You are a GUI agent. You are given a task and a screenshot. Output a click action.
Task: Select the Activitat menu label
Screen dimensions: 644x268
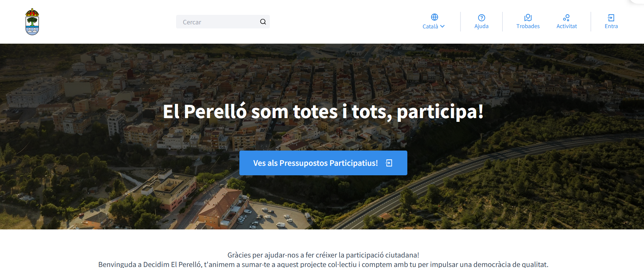pos(566,26)
